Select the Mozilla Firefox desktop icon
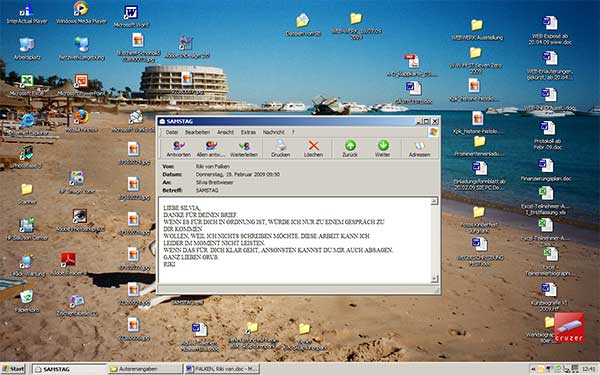Screen dimensions: 600x375 [x=81, y=121]
